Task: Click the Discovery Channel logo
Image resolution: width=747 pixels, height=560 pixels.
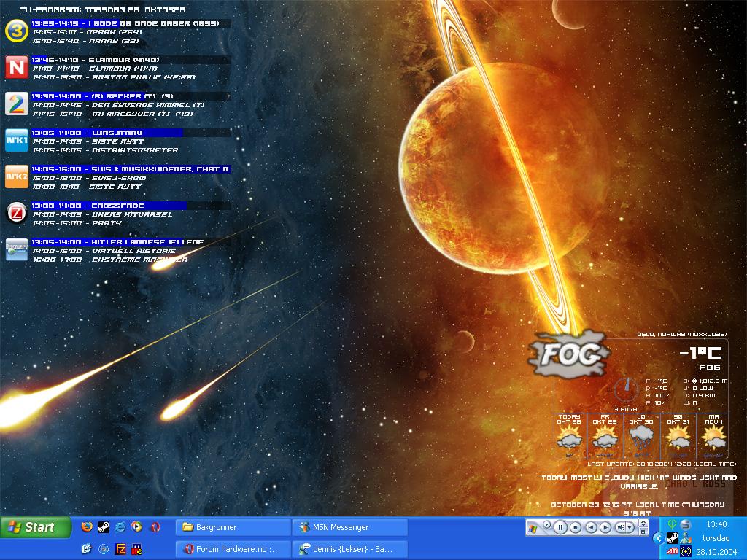Action: point(16,250)
